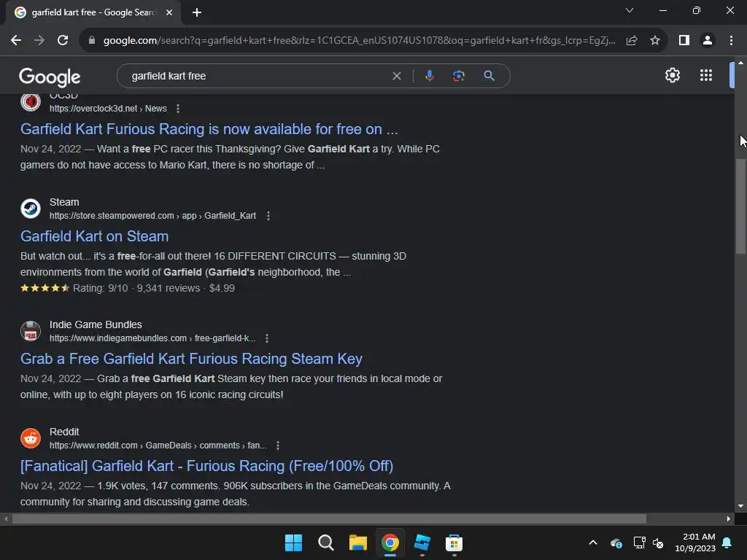Image resolution: width=747 pixels, height=560 pixels.
Task: Click the lock site information icon
Action: (92, 41)
